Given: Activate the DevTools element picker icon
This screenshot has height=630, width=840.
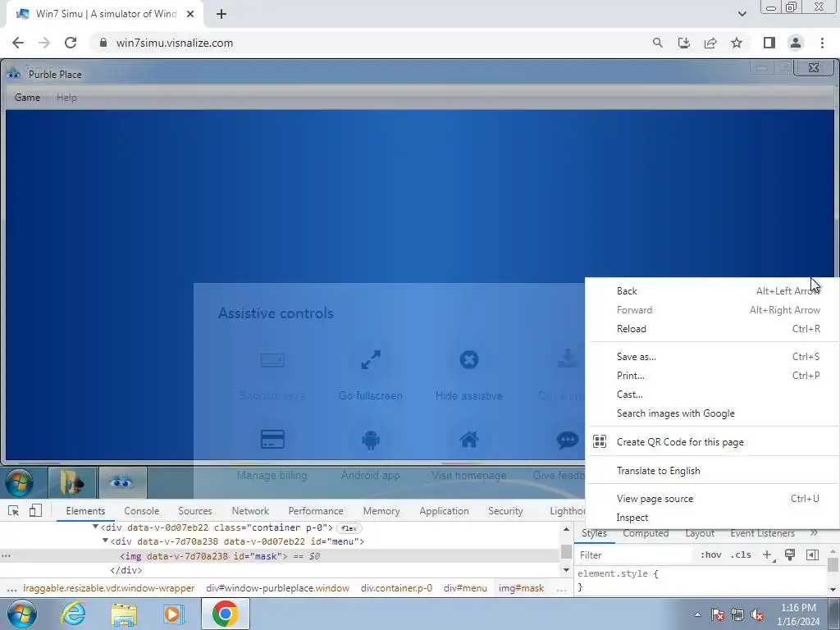Looking at the screenshot, I should coord(14,511).
